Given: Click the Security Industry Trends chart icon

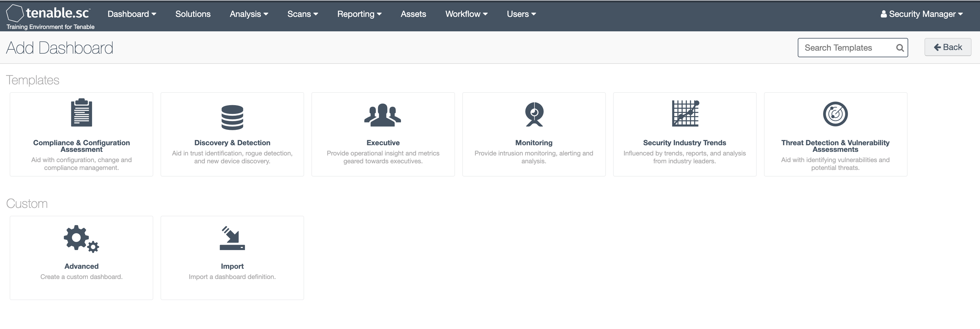Looking at the screenshot, I should [x=685, y=113].
